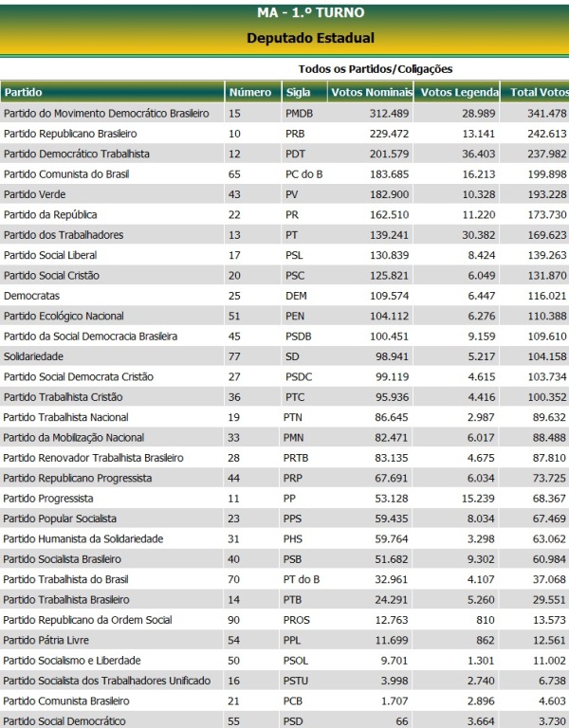Click the PMDB sigla cell

299,114
